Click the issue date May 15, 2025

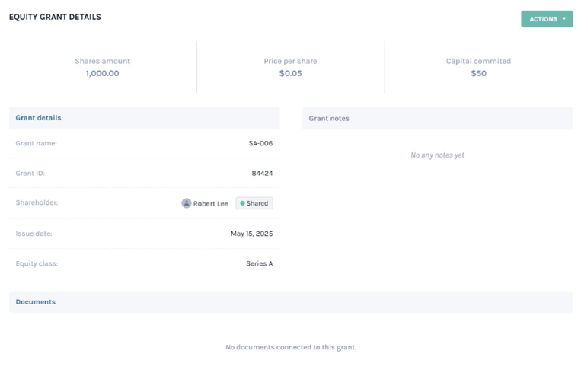[x=251, y=234]
